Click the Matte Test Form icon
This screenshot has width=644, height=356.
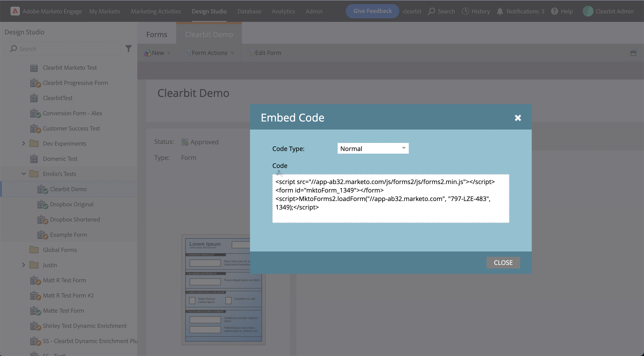(35, 311)
